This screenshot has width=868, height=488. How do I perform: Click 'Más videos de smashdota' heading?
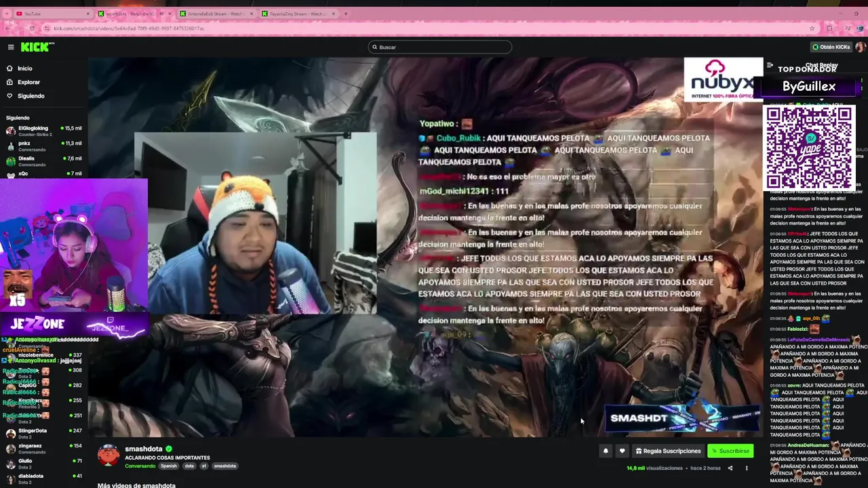pyautogui.click(x=136, y=485)
